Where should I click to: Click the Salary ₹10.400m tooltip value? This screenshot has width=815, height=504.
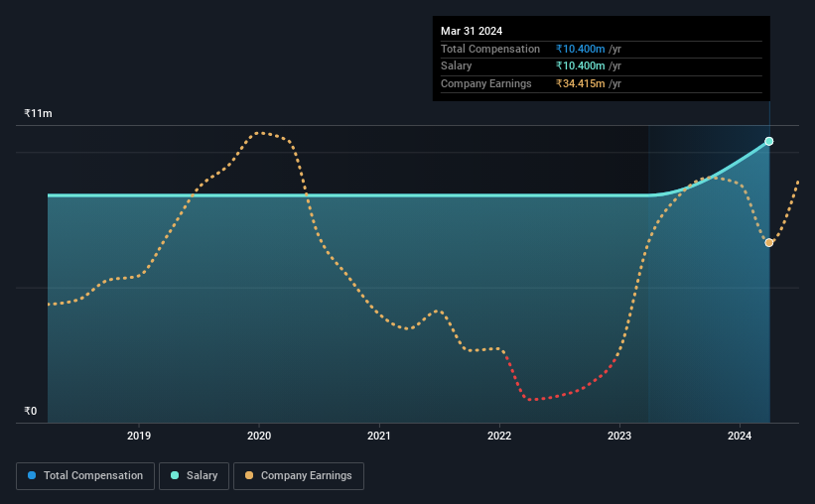580,66
